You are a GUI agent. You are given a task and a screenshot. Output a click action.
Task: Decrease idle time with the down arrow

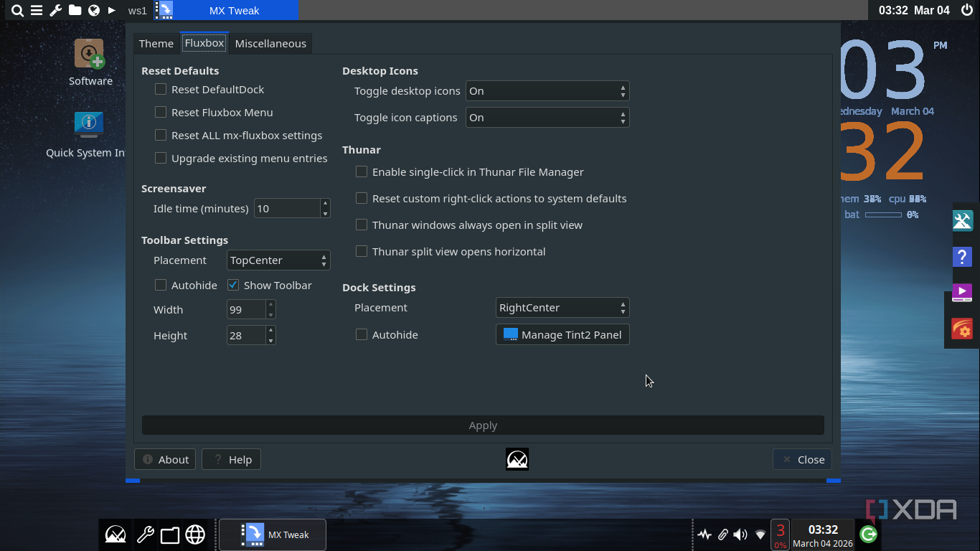click(x=325, y=213)
